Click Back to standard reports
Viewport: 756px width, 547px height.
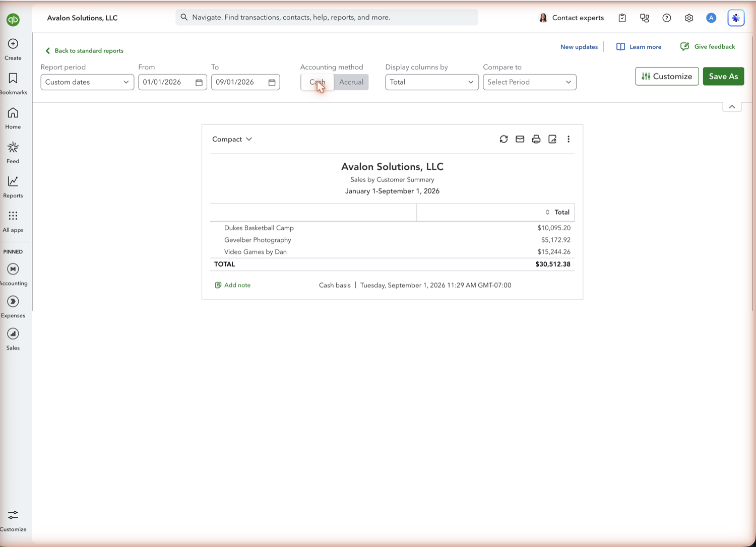pyautogui.click(x=84, y=51)
